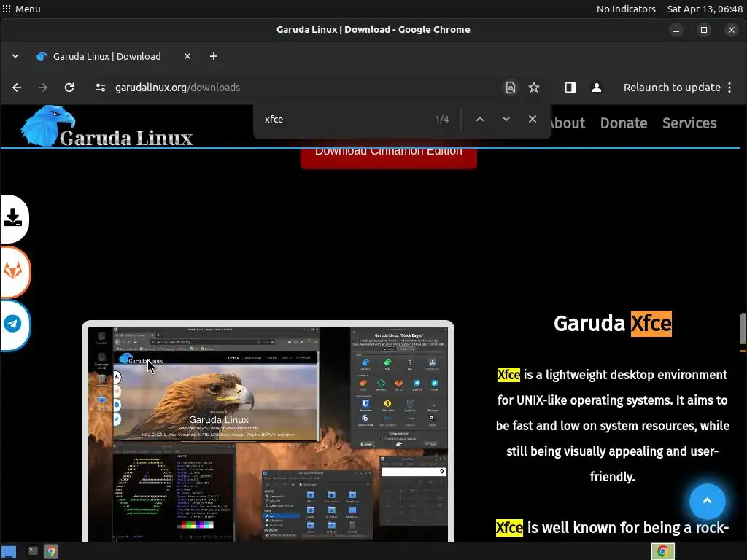The width and height of the screenshot is (747, 560).
Task: Click the Garuda Xfce desktop screenshot
Action: pyautogui.click(x=268, y=432)
